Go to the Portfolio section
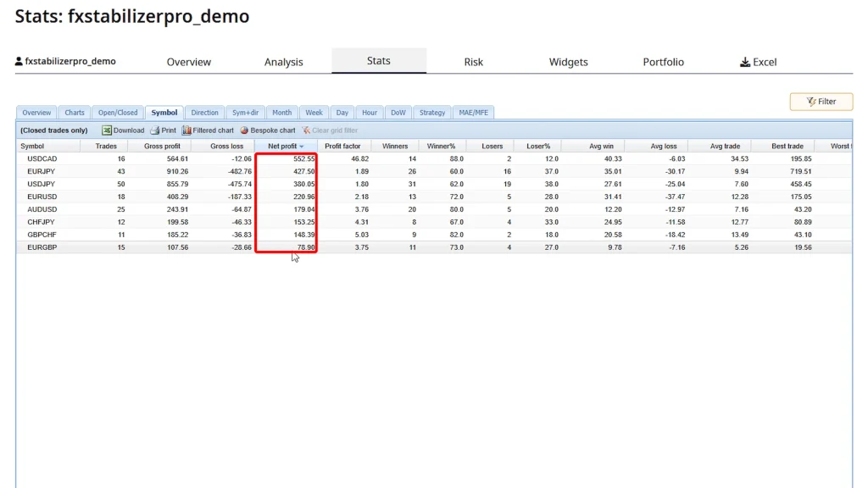Screen dimensions: 868x488 (x=663, y=62)
